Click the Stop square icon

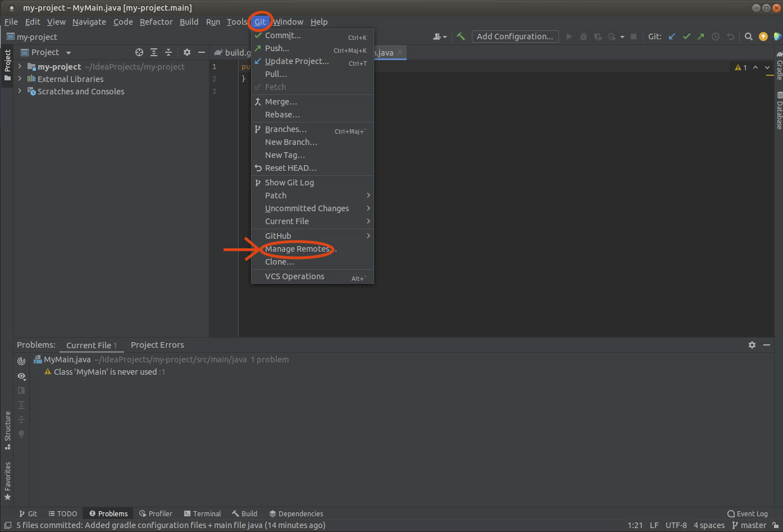pos(634,37)
